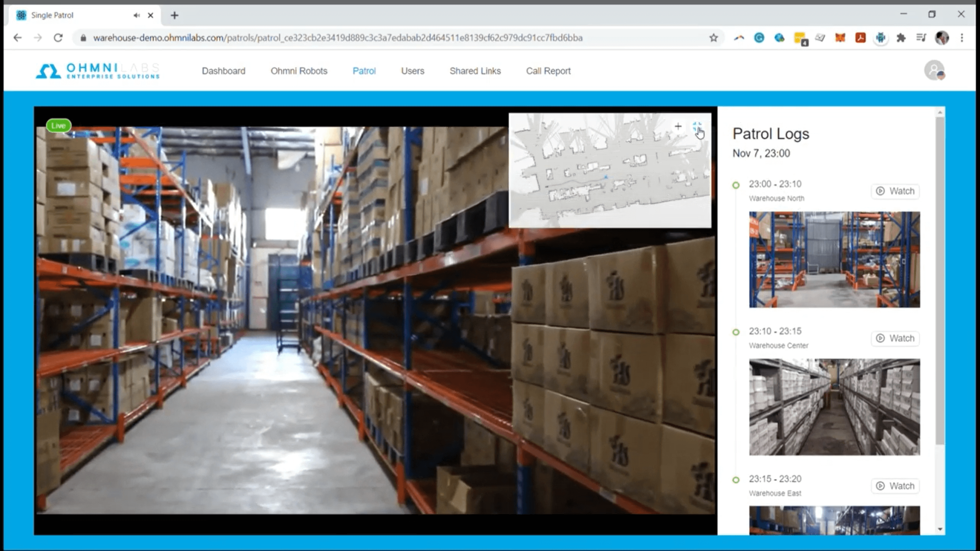Toggle the green Live indicator badge
The height and width of the screenshot is (551, 980).
(58, 125)
